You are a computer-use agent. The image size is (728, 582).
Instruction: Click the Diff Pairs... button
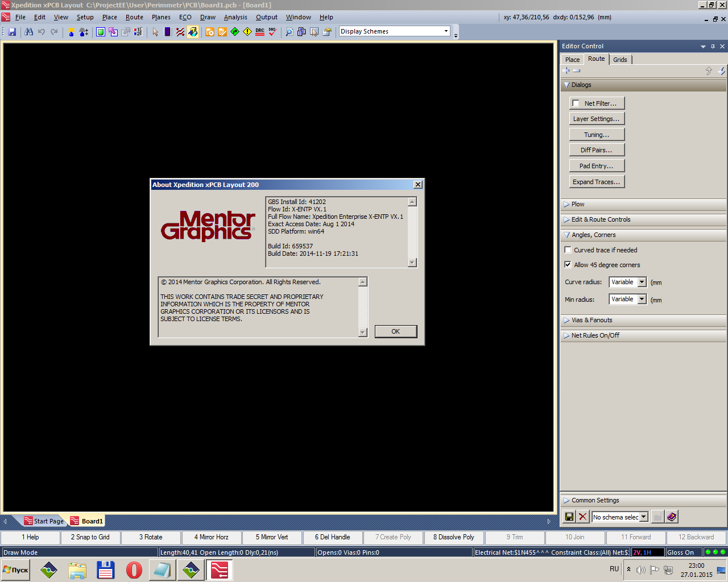pos(596,150)
